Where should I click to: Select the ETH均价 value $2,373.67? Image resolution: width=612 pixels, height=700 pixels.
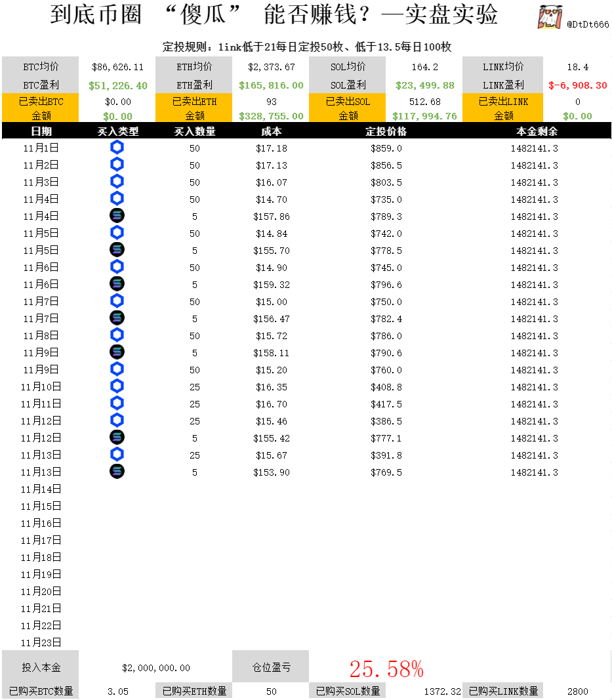pyautogui.click(x=272, y=67)
